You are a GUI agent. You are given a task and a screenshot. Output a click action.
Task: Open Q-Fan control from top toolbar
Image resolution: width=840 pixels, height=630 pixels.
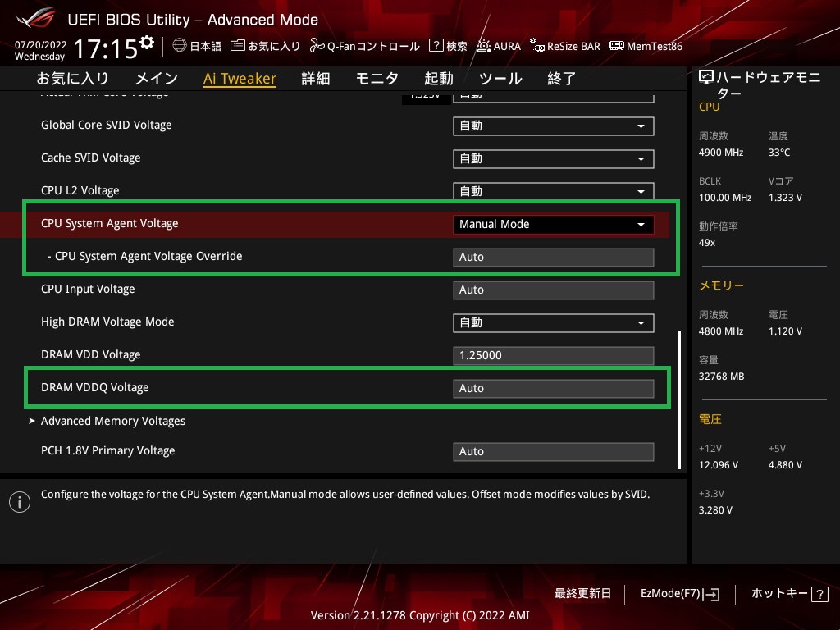coord(317,46)
